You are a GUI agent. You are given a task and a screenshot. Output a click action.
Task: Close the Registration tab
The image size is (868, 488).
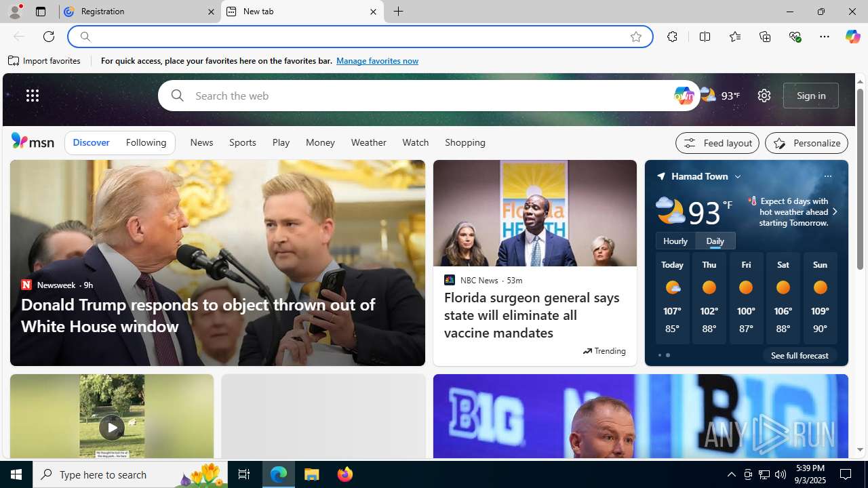click(x=211, y=12)
